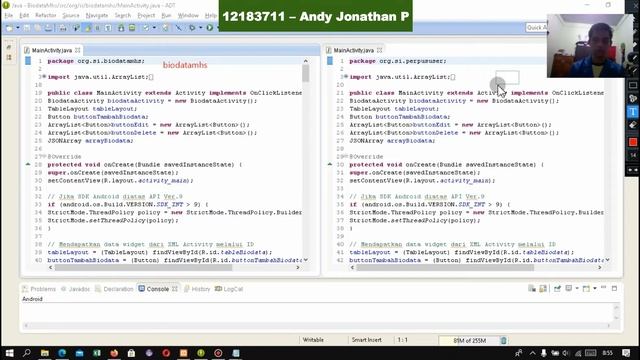The height and width of the screenshot is (360, 640).
Task: Click left editor vertical scrollbar thumb
Action: [x=306, y=73]
